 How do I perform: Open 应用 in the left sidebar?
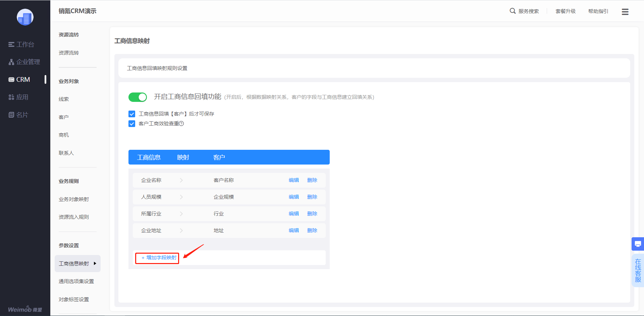22,97
